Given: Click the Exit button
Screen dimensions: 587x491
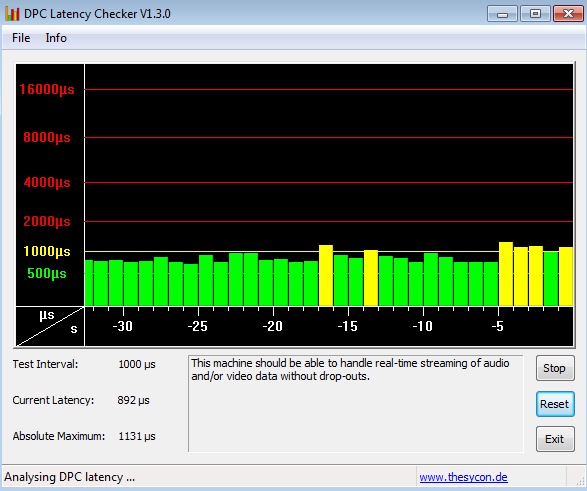Looking at the screenshot, I should point(555,439).
